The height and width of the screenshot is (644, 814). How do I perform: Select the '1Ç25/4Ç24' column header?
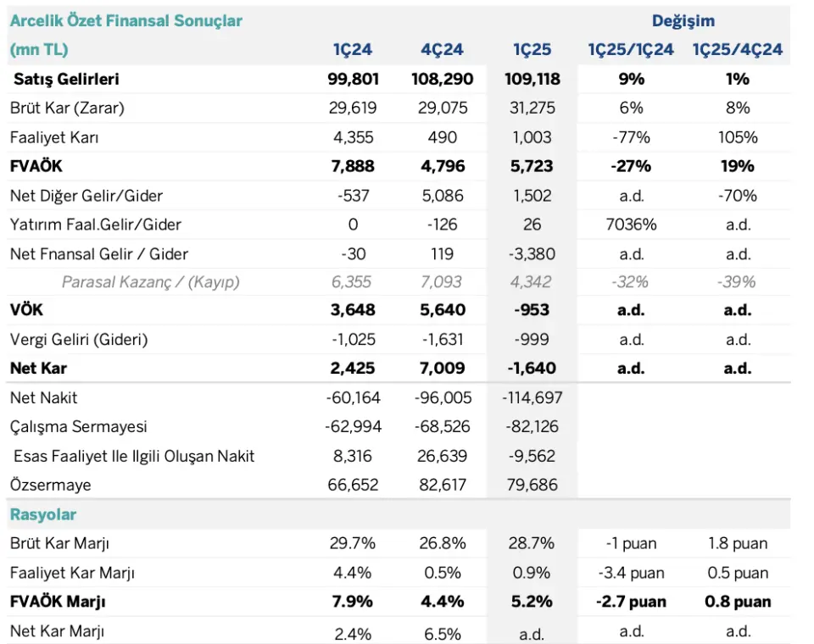[737, 50]
